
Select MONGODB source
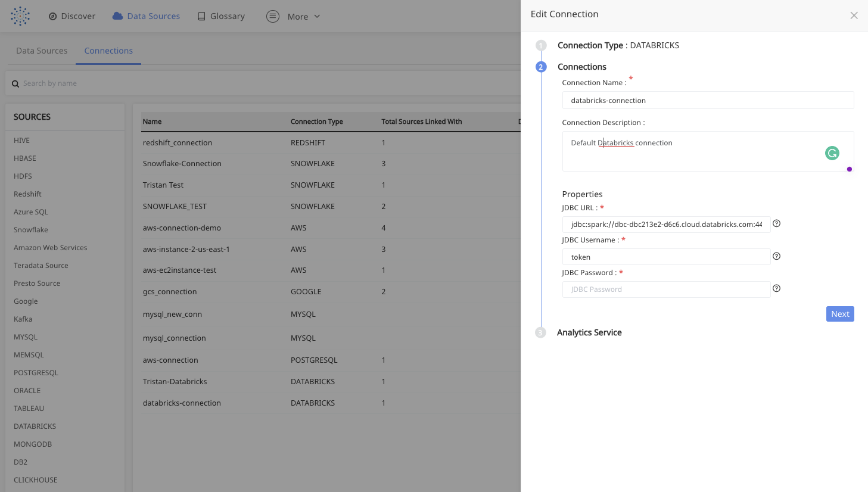(33, 444)
